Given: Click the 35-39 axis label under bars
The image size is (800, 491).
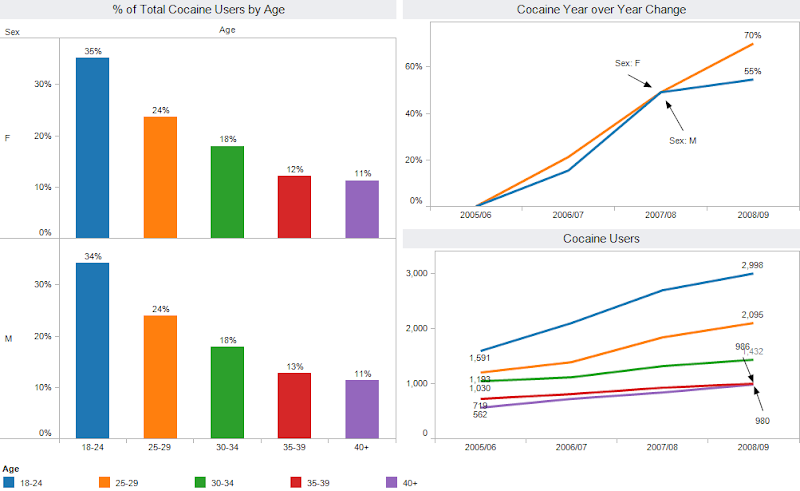Looking at the screenshot, I should 294,447.
